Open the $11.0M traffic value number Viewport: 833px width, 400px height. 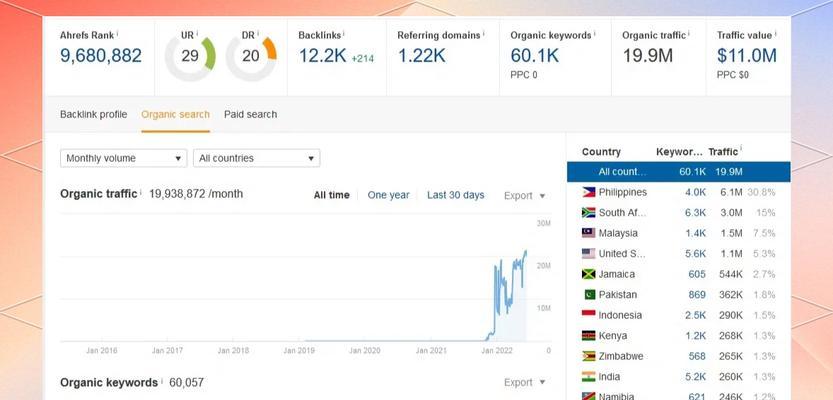(x=746, y=56)
